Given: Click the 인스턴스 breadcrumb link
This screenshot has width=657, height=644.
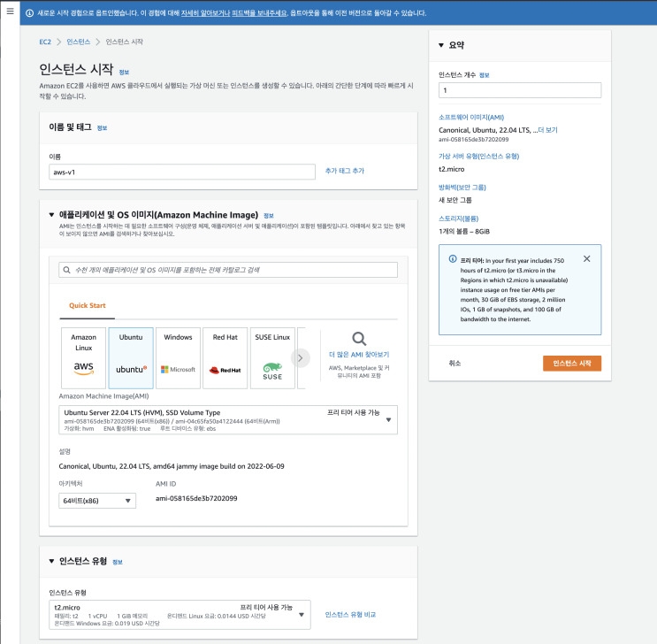Looking at the screenshot, I should (79, 42).
